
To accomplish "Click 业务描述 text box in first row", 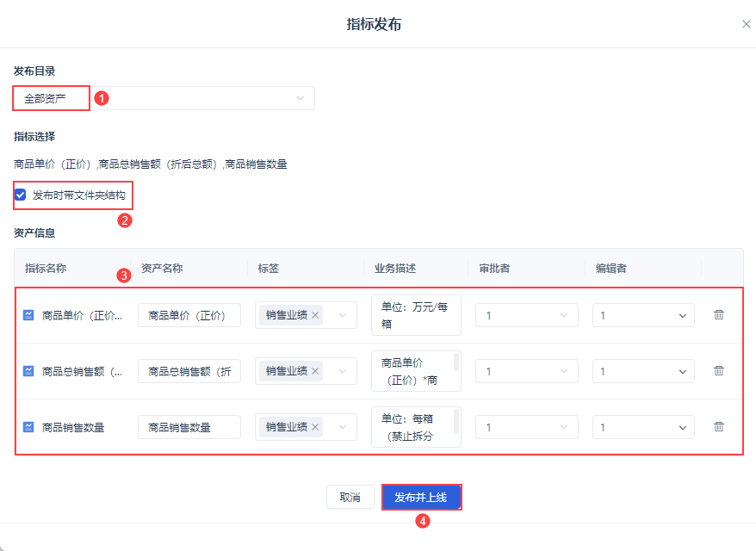I will point(416,315).
